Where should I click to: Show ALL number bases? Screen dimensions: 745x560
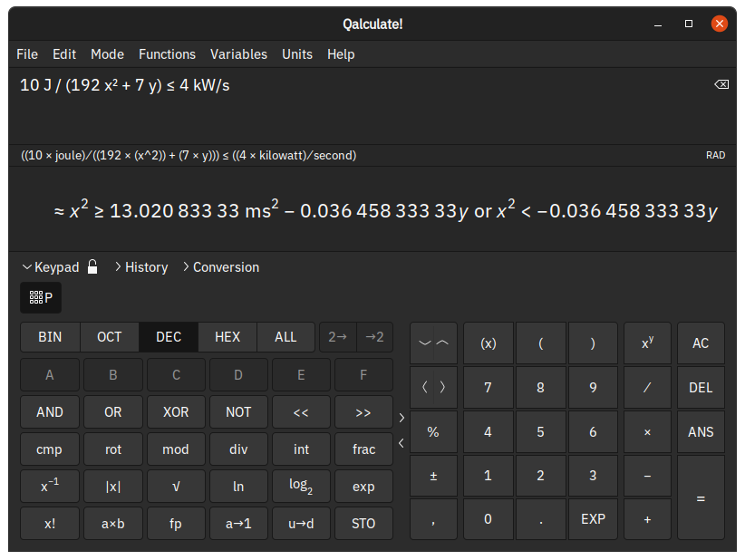285,337
